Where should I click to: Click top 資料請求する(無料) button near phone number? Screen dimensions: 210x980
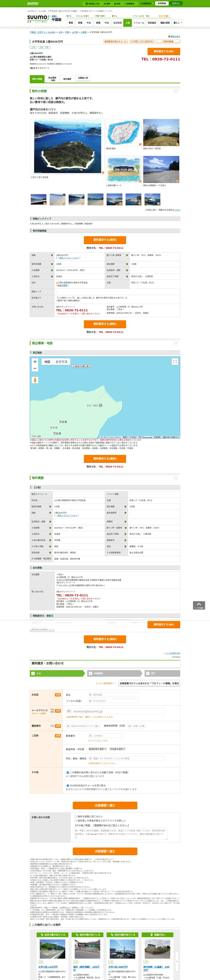(x=164, y=51)
